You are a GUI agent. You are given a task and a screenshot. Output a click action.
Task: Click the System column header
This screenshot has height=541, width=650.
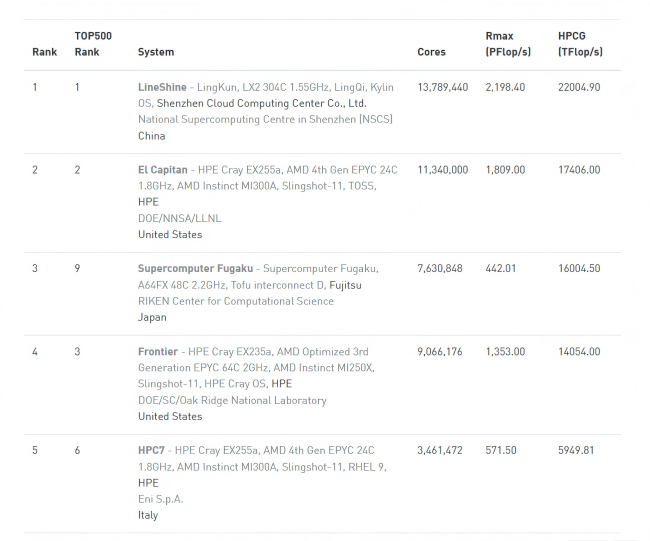[x=156, y=52]
